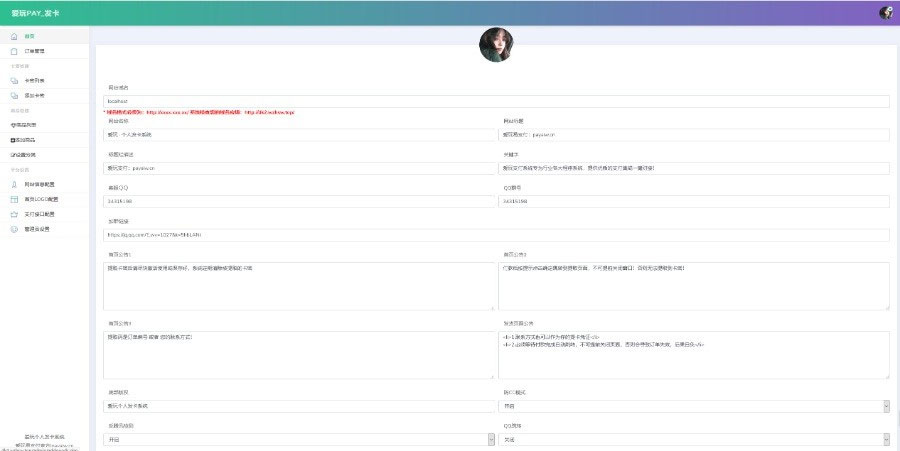
Task: Click the 卡密列表 card list icon
Action: pos(14,80)
